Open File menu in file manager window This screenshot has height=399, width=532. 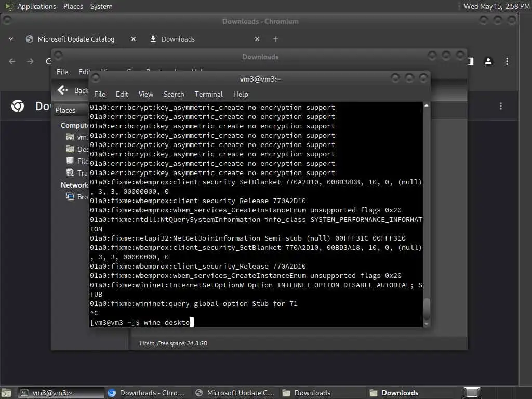tap(62, 72)
